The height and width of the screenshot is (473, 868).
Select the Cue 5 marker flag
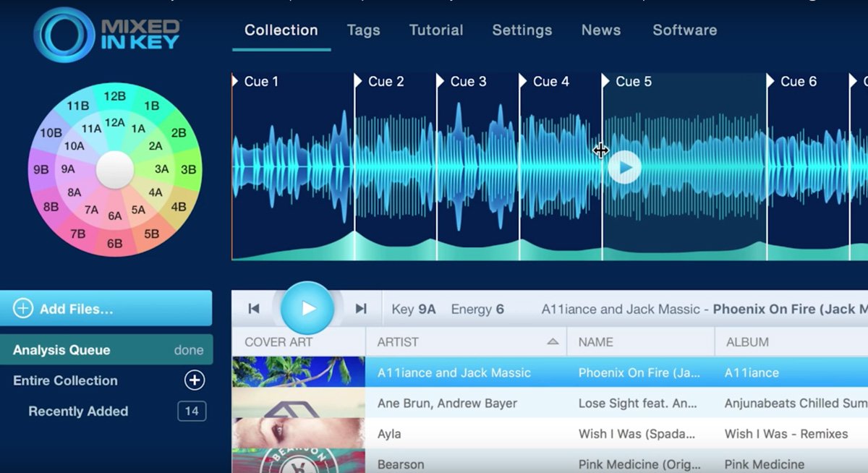point(606,82)
